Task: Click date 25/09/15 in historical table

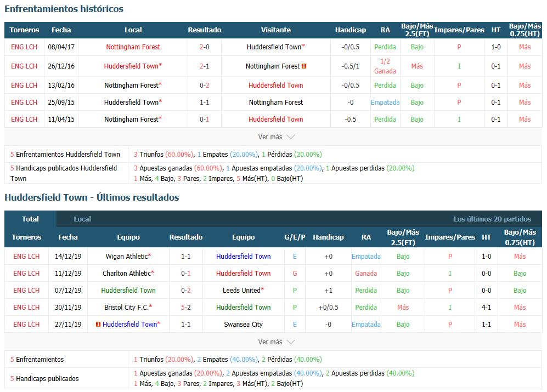Action: [61, 103]
